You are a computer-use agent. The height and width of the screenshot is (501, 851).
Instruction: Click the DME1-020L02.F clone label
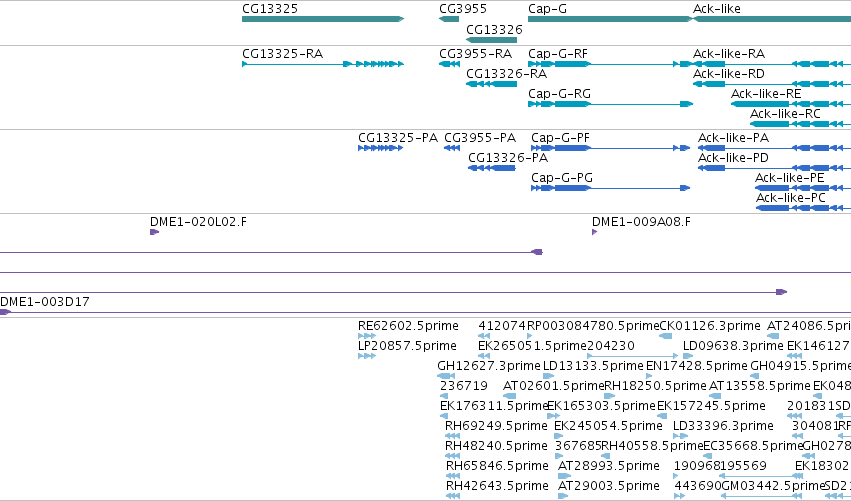coord(198,222)
